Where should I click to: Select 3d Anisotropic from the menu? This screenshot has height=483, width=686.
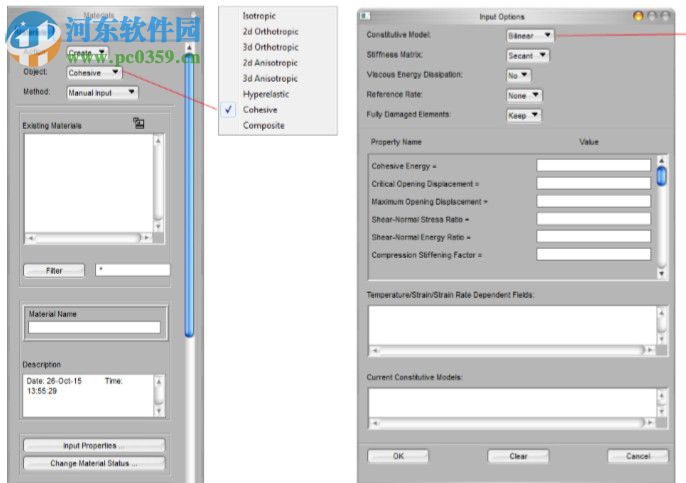[x=270, y=79]
